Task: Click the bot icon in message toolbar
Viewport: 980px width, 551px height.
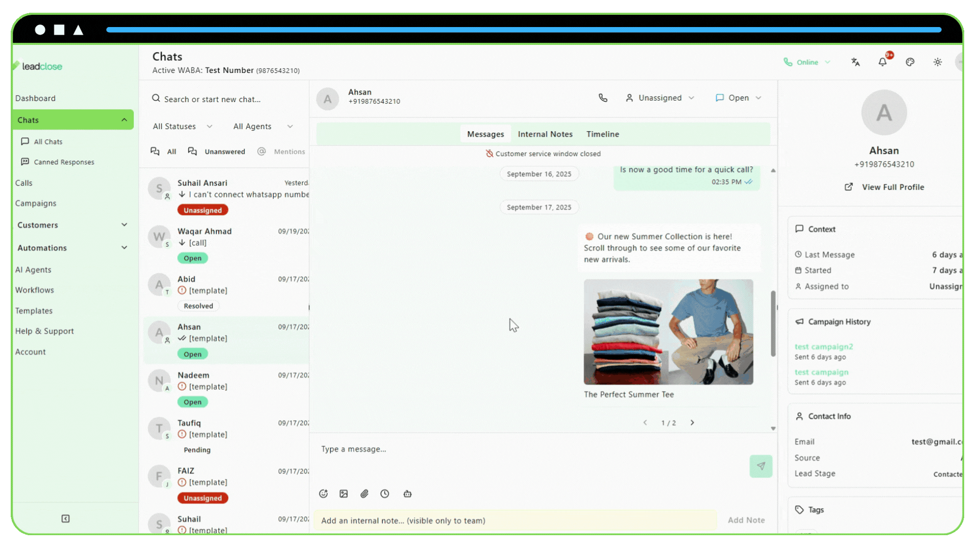Action: [x=407, y=493]
